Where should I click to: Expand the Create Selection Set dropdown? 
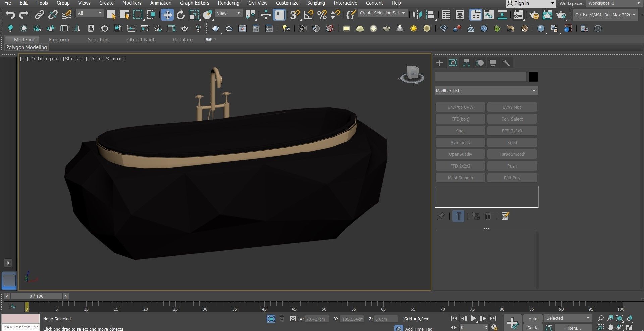(x=383, y=13)
